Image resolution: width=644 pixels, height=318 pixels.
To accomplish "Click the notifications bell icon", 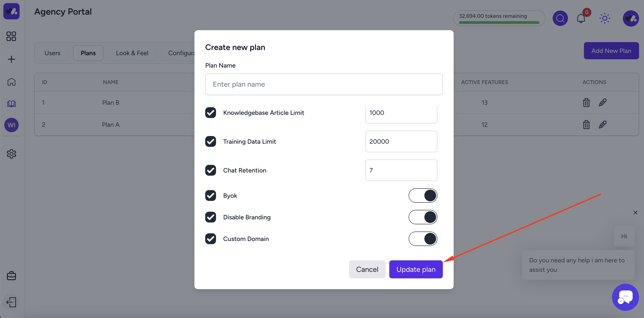I will tap(581, 18).
